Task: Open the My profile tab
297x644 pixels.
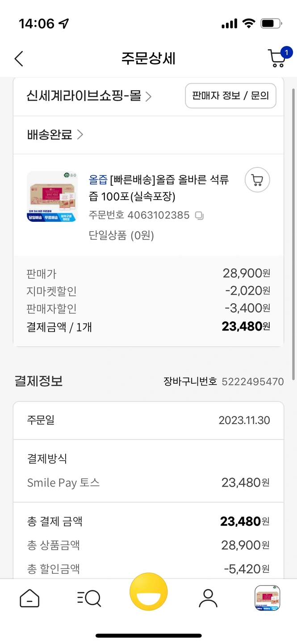Action: (208, 598)
